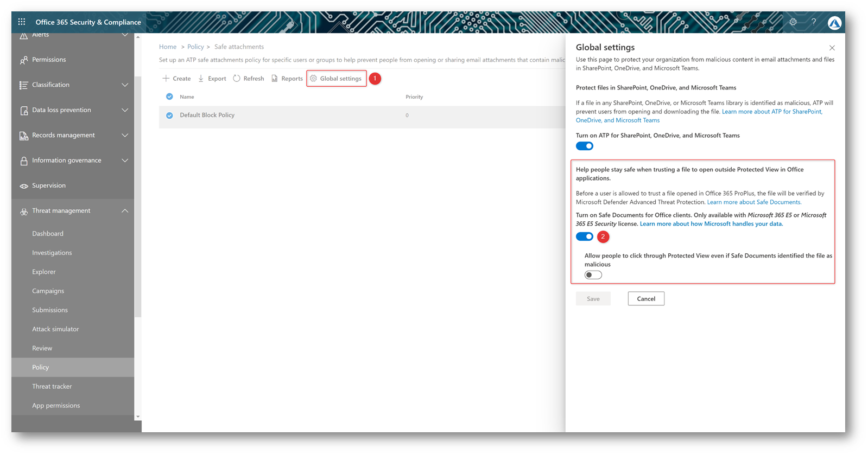Click the Records management icon
868x455 pixels.
click(x=23, y=136)
